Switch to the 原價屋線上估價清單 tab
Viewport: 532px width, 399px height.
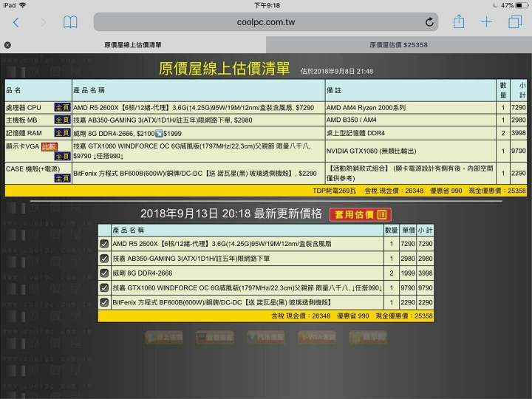click(x=133, y=45)
